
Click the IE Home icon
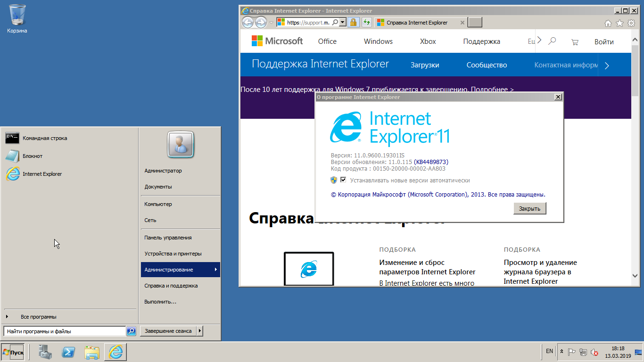pyautogui.click(x=608, y=23)
